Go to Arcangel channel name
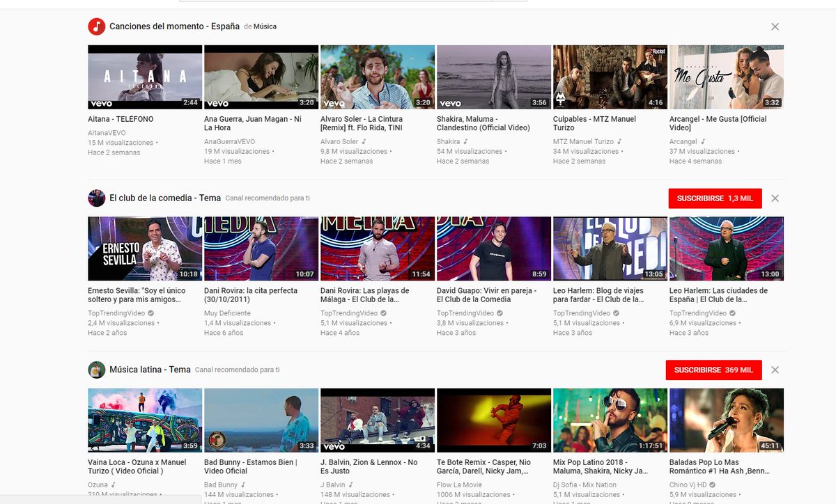836x504 pixels. coord(683,141)
